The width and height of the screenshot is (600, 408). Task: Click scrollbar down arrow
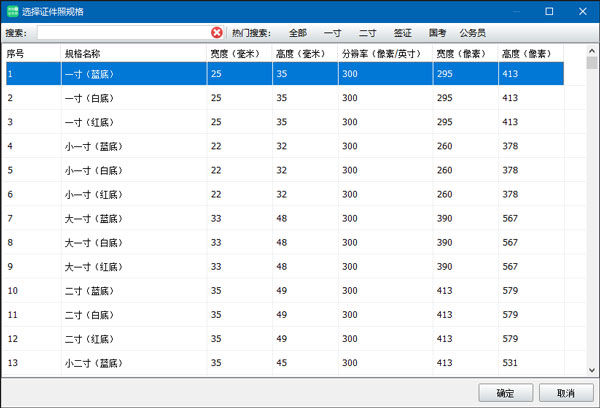(592, 370)
